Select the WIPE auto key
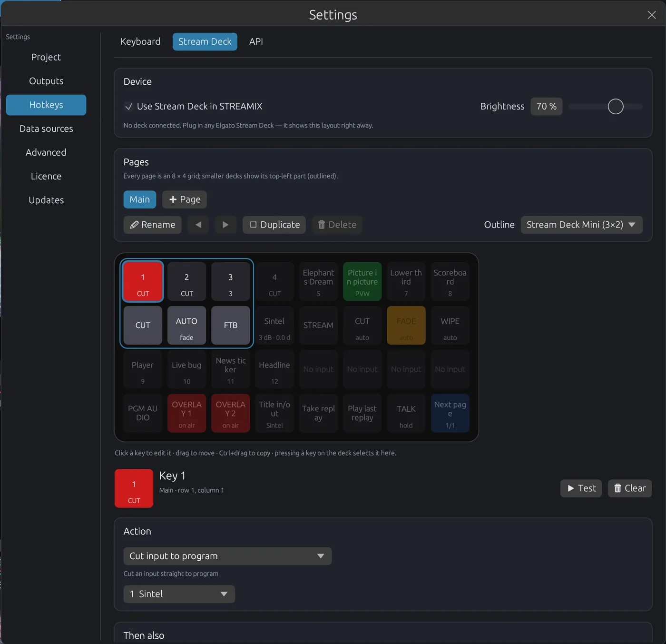This screenshot has height=644, width=666. point(450,325)
